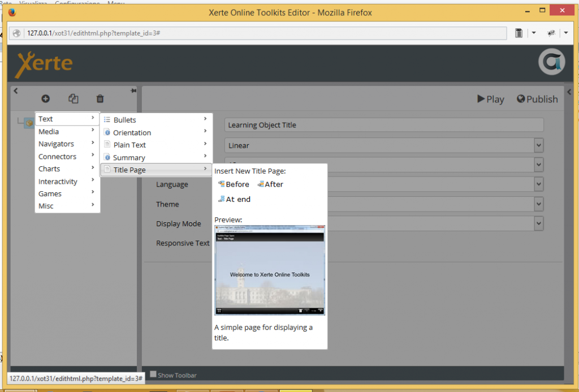Open the Text page category menu
Image resolution: width=579 pixels, height=392 pixels.
point(67,119)
